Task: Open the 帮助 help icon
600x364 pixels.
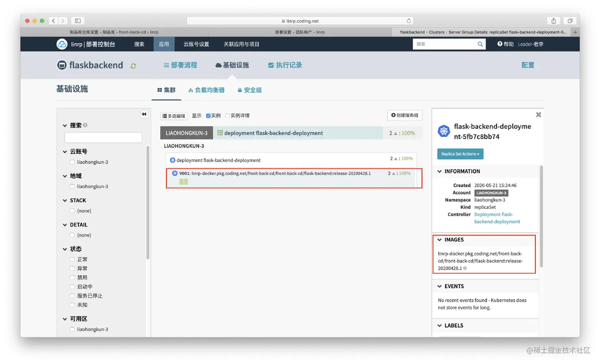Action: tap(500, 44)
